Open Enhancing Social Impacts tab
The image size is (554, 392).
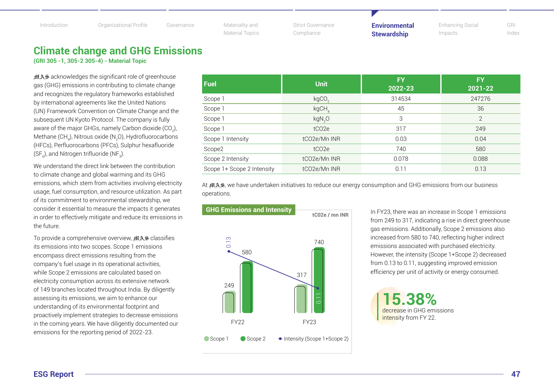pyautogui.click(x=458, y=29)
